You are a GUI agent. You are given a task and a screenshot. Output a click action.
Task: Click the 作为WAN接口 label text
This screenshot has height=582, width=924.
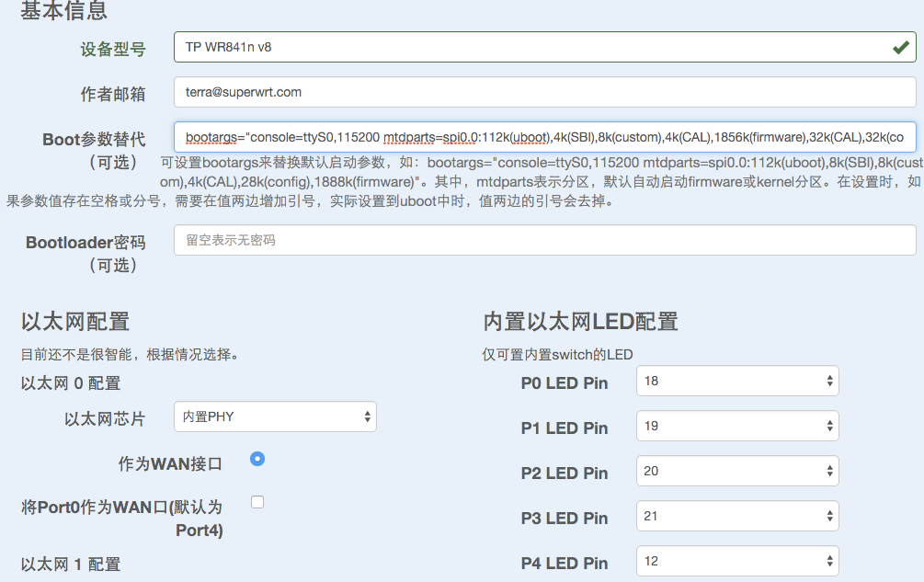point(170,464)
